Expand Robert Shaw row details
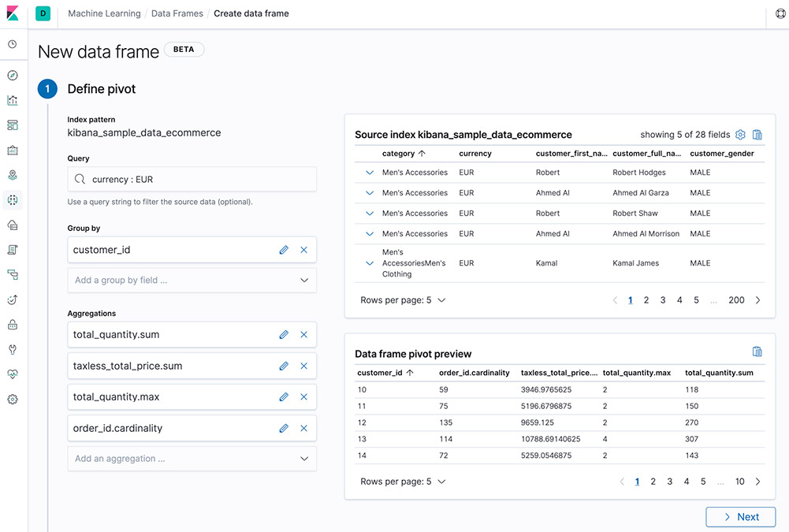This screenshot has height=532, width=789. (370, 214)
